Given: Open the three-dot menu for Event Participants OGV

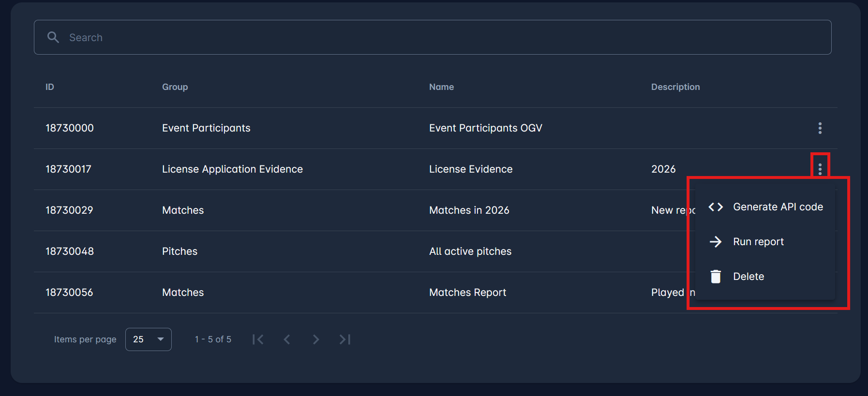Looking at the screenshot, I should pos(820,128).
